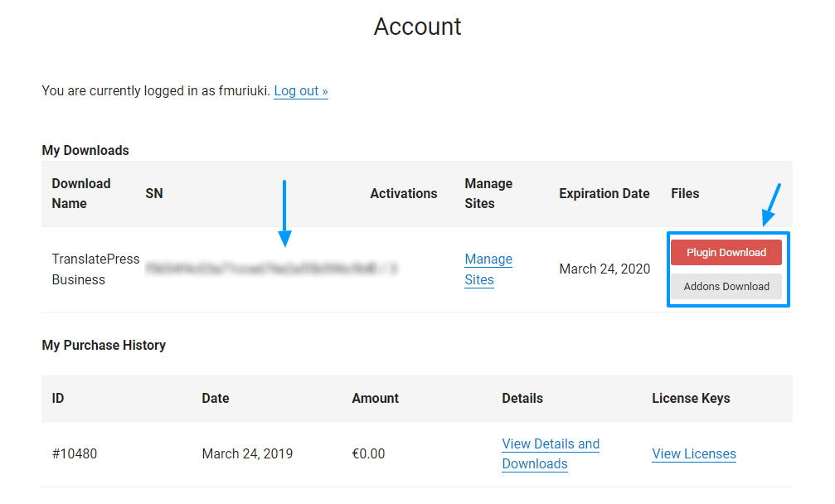Select the TranslatePress Business download name
This screenshot has height=504, width=835.
click(96, 269)
